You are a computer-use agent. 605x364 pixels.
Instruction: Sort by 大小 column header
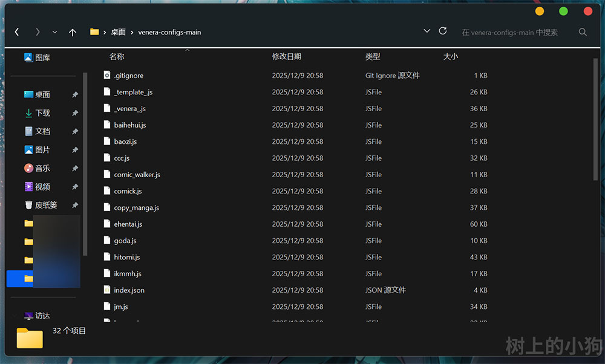pyautogui.click(x=451, y=56)
